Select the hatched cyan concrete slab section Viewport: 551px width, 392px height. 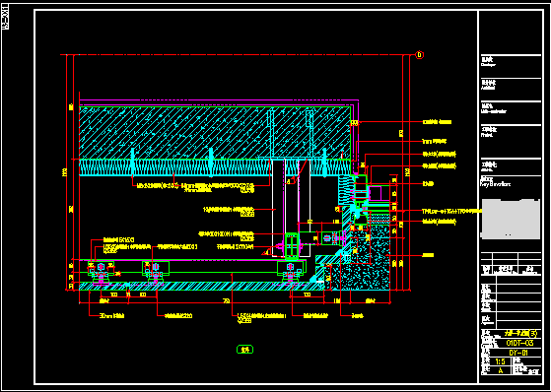pyautogui.click(x=215, y=133)
